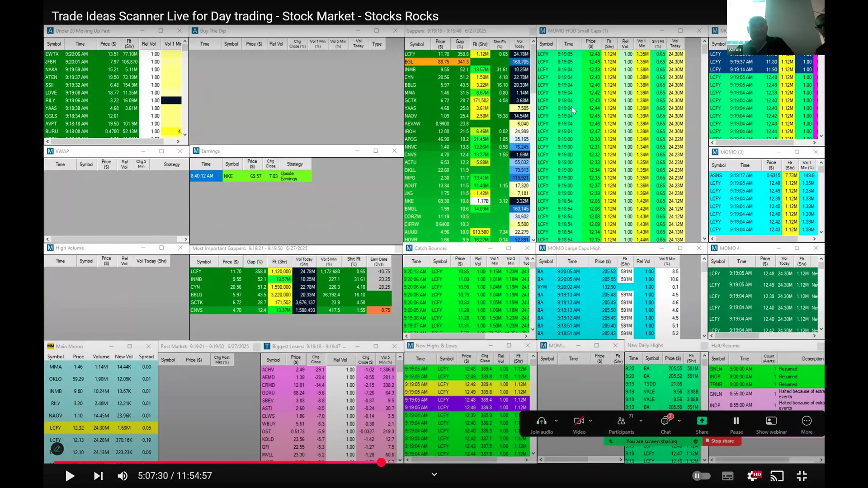Click the Join audio headphone icon
Viewport: 868px width, 488px height.
[541, 421]
